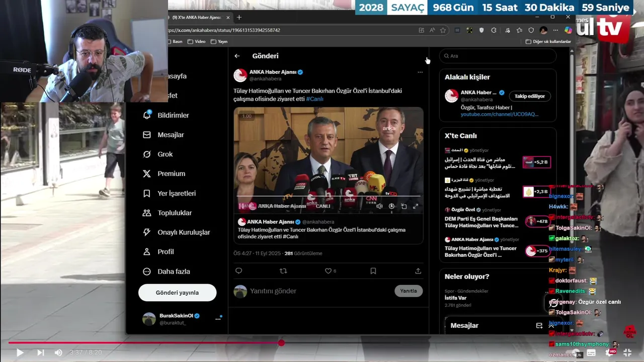Expand the Mesajlar drawer chevron
The height and width of the screenshot is (362, 644).
click(x=551, y=326)
